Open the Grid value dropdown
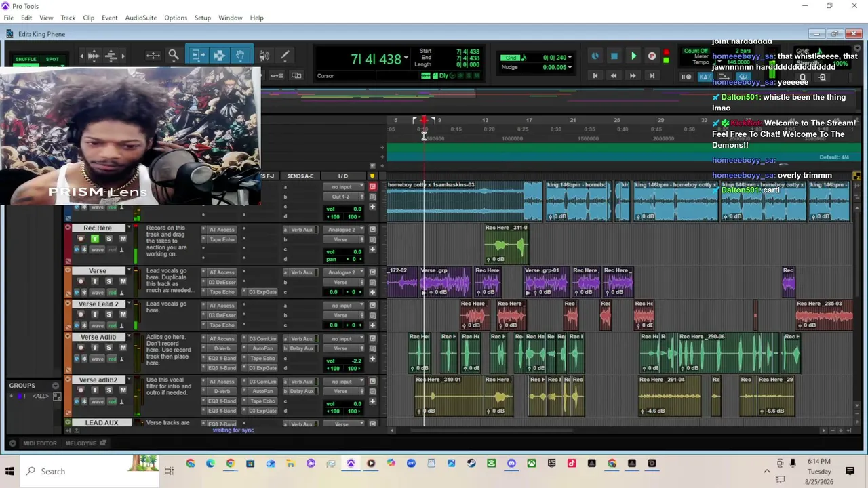This screenshot has height=488, width=868. 570,58
